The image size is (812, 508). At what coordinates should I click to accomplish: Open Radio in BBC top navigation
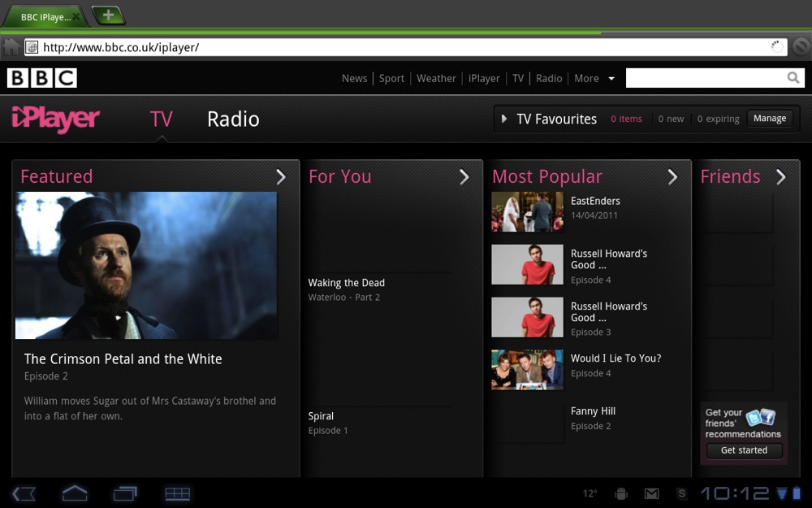549,78
